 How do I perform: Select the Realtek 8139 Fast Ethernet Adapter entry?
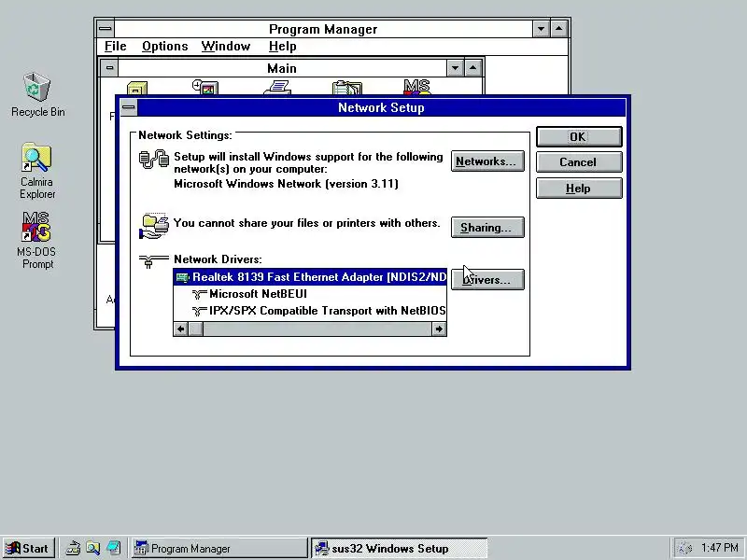(x=310, y=277)
